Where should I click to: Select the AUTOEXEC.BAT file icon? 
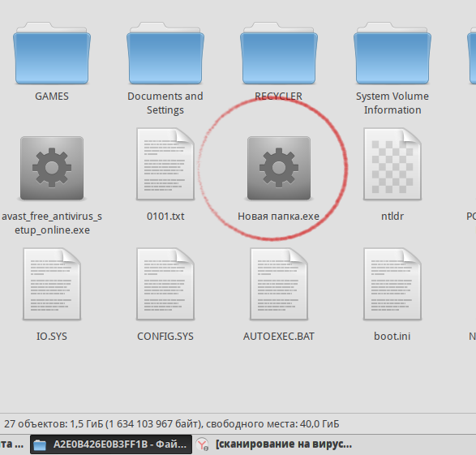tap(279, 284)
